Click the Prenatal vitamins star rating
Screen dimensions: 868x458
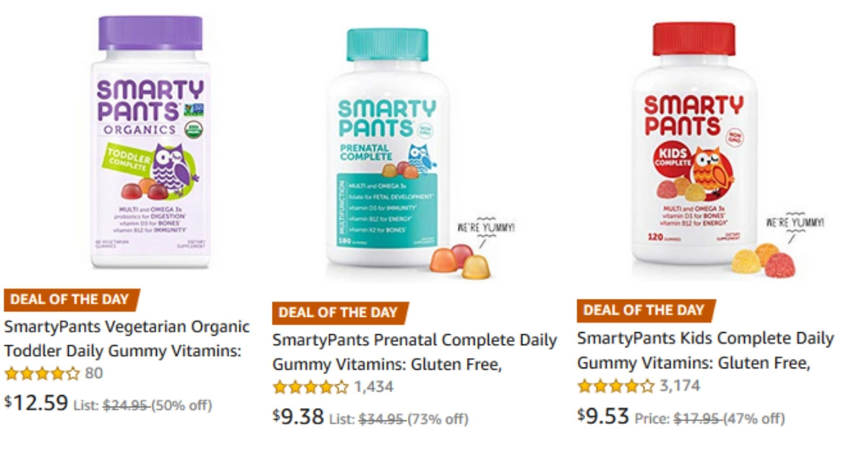click(310, 388)
